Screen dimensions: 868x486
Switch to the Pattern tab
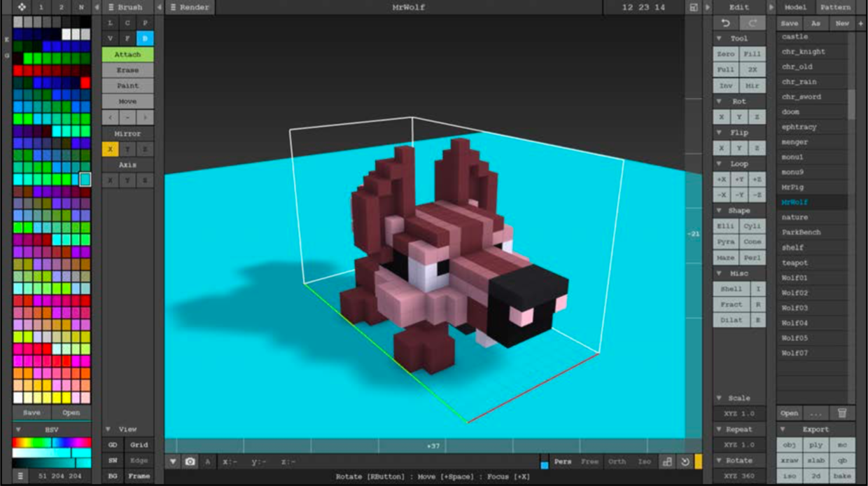coord(836,7)
